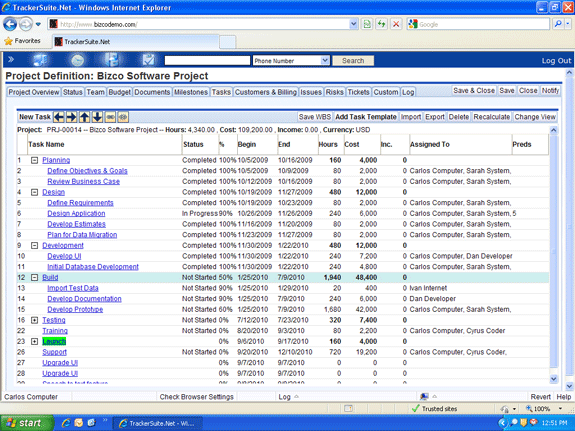The image size is (575, 431).
Task: Switch to the Customers & Billing tab
Action: pyautogui.click(x=265, y=92)
